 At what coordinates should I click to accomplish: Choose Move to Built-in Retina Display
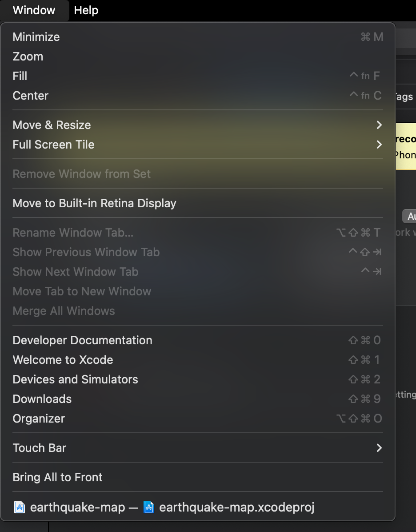pos(198,203)
